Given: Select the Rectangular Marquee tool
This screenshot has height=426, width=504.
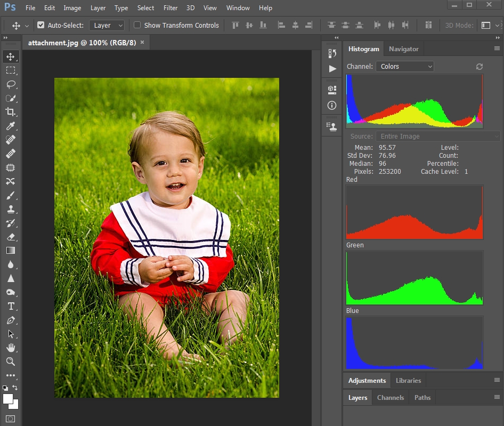Looking at the screenshot, I should pos(11,70).
